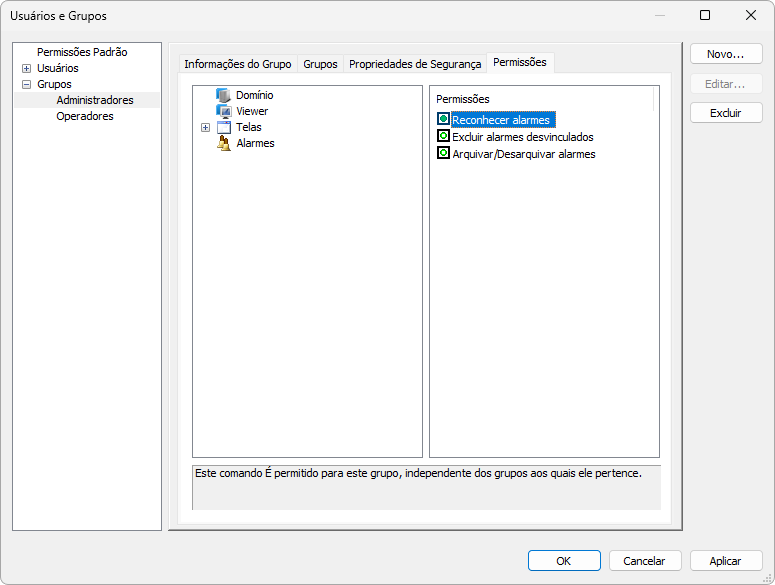Select Permissões Padrão in the tree
The height and width of the screenshot is (585, 775).
82,52
